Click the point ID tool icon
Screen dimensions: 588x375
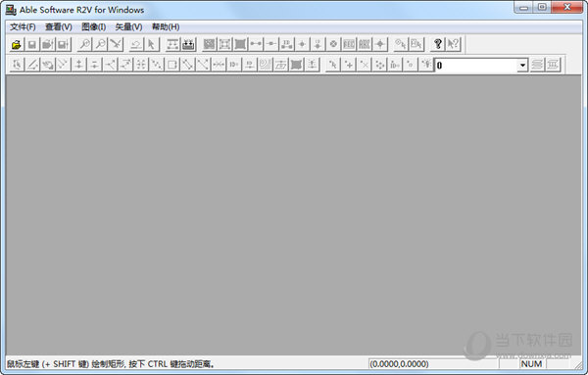pyautogui.click(x=395, y=65)
